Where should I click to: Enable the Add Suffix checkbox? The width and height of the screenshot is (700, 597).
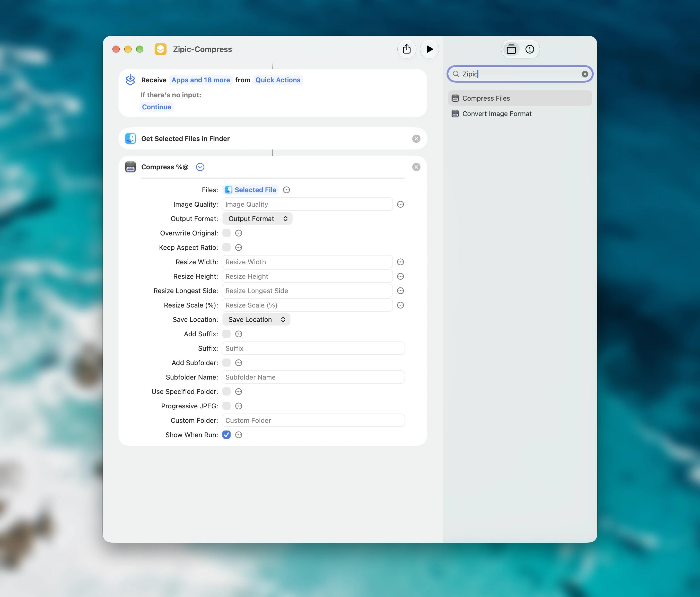pyautogui.click(x=226, y=334)
